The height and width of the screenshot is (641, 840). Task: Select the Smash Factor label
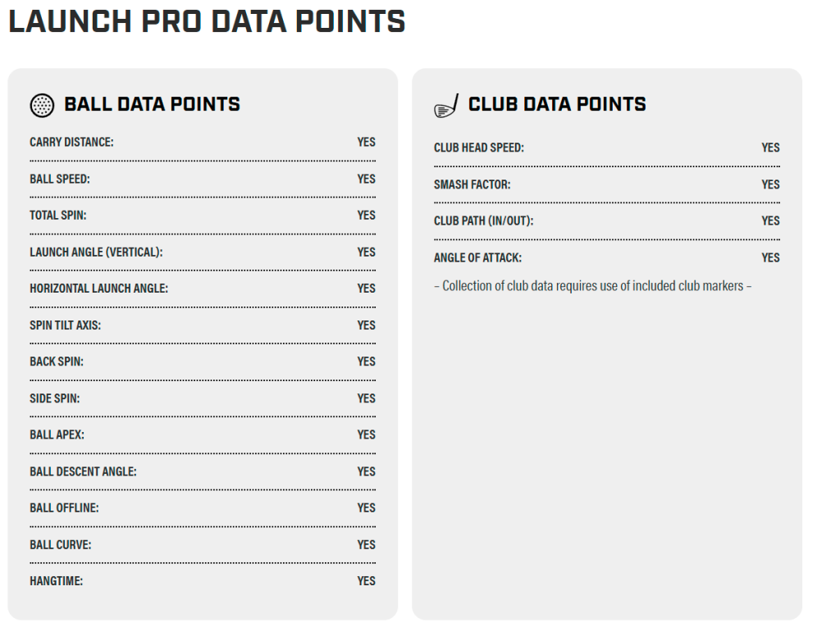coord(472,184)
